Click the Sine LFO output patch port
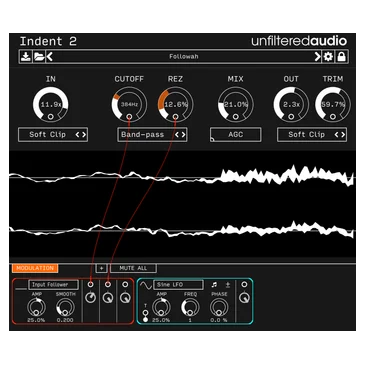365x365 pixels. click(244, 284)
